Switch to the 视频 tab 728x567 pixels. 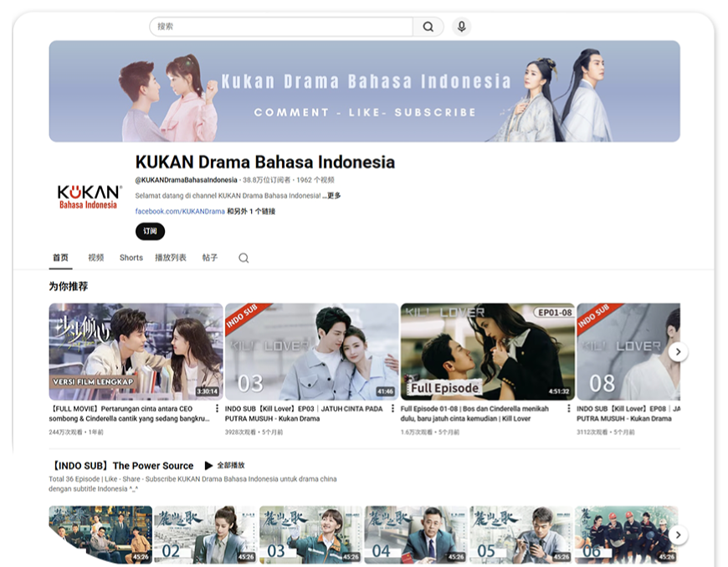[x=96, y=258]
